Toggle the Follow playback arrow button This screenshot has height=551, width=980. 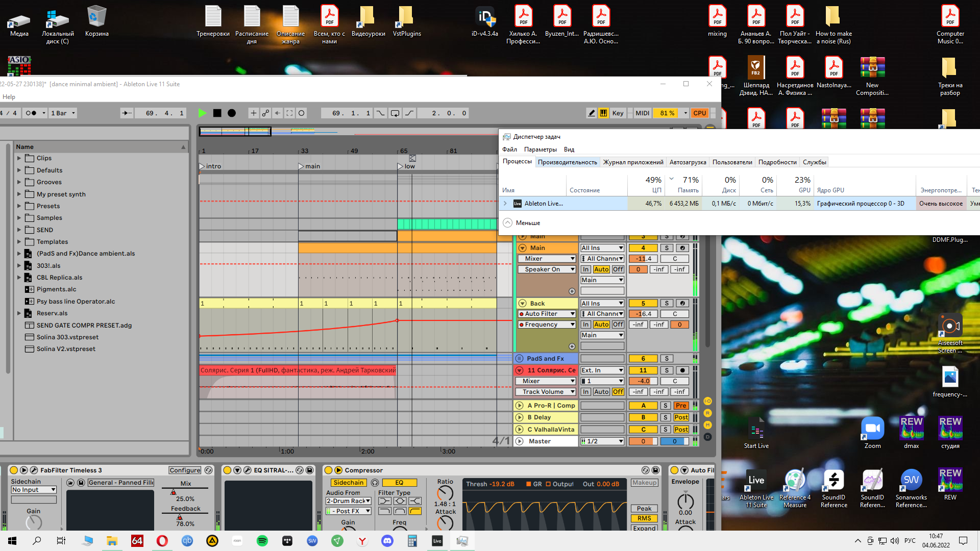pos(127,113)
